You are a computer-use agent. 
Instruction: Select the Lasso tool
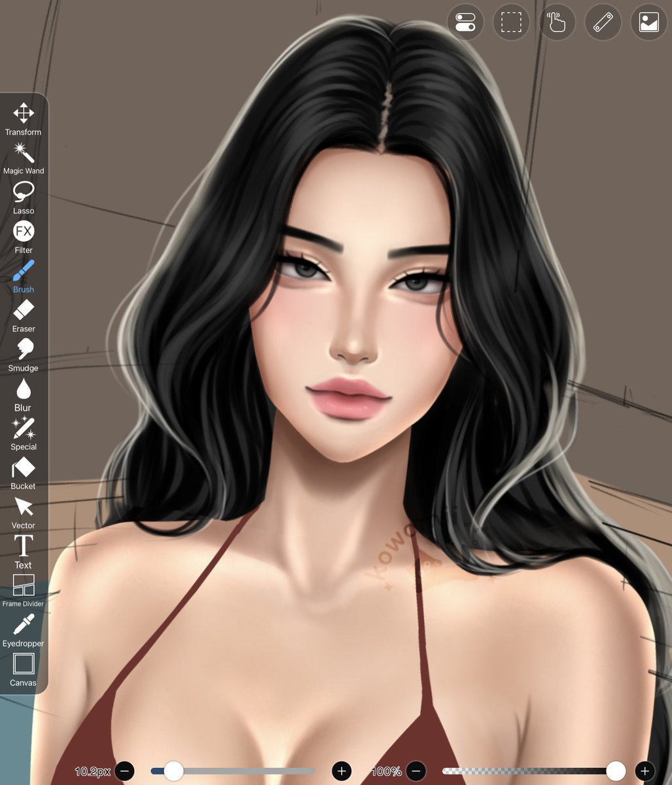tap(24, 198)
